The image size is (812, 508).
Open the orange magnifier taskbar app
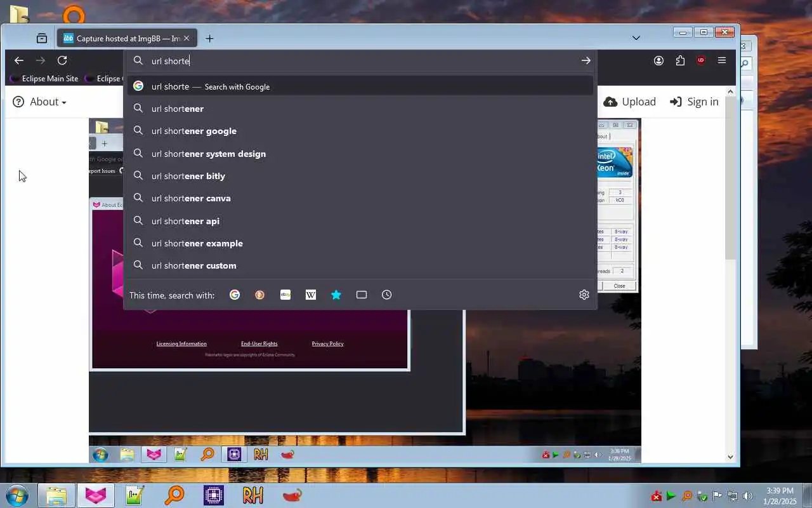tap(174, 495)
